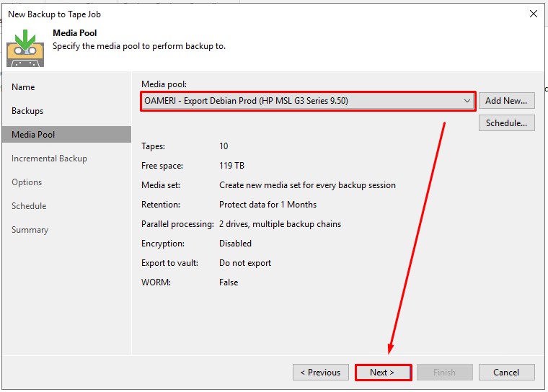Go to the Summary wizard step
Viewport: 548px width, 392px height.
tap(30, 230)
